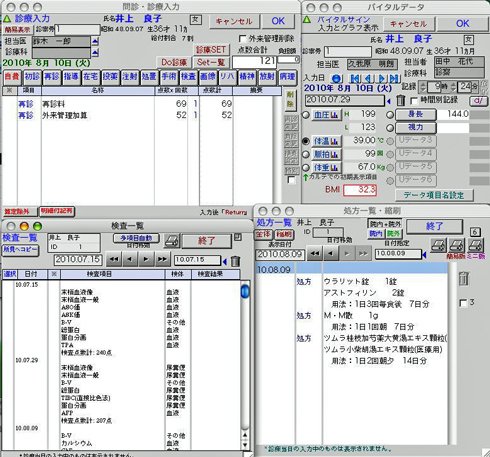Screen dimensions: 490x457
Task: Select the 検査 category tab
Action: click(x=188, y=77)
